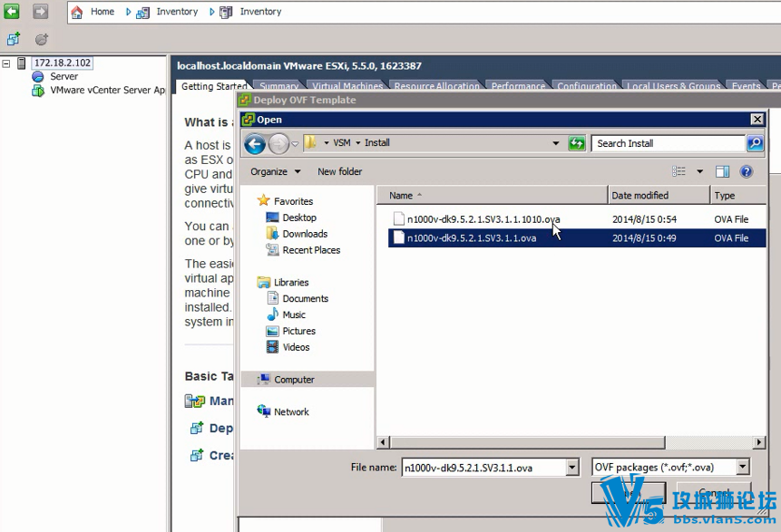Select the 172.18.2.102 host label
Image resolution: width=781 pixels, height=532 pixels.
pyautogui.click(x=63, y=63)
